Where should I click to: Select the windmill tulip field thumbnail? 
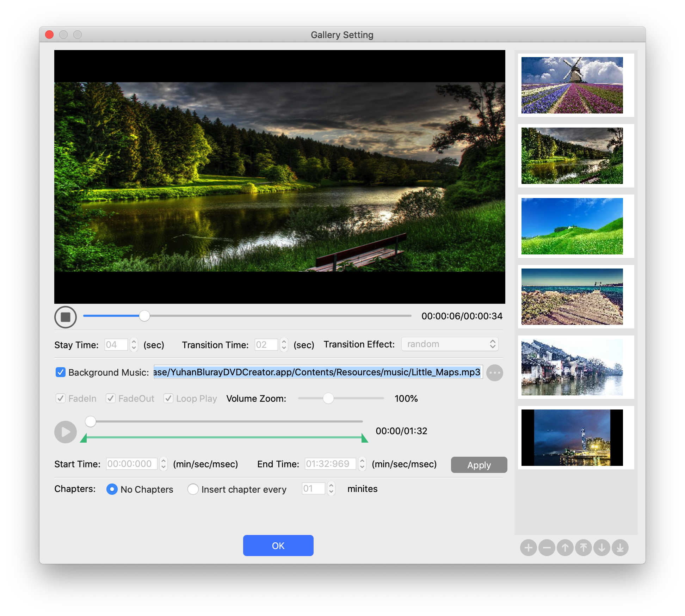[572, 85]
